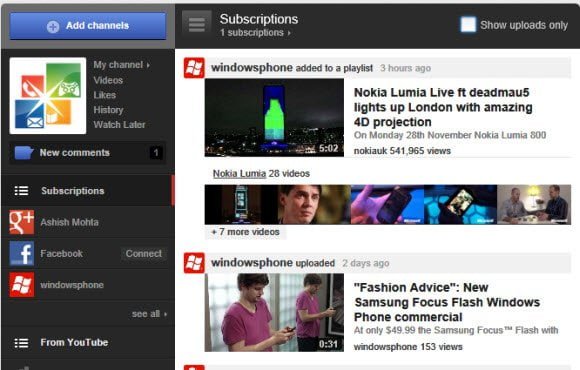This screenshot has width=580, height=370.
Task: Expand the 1 subscriptions link
Action: (255, 33)
